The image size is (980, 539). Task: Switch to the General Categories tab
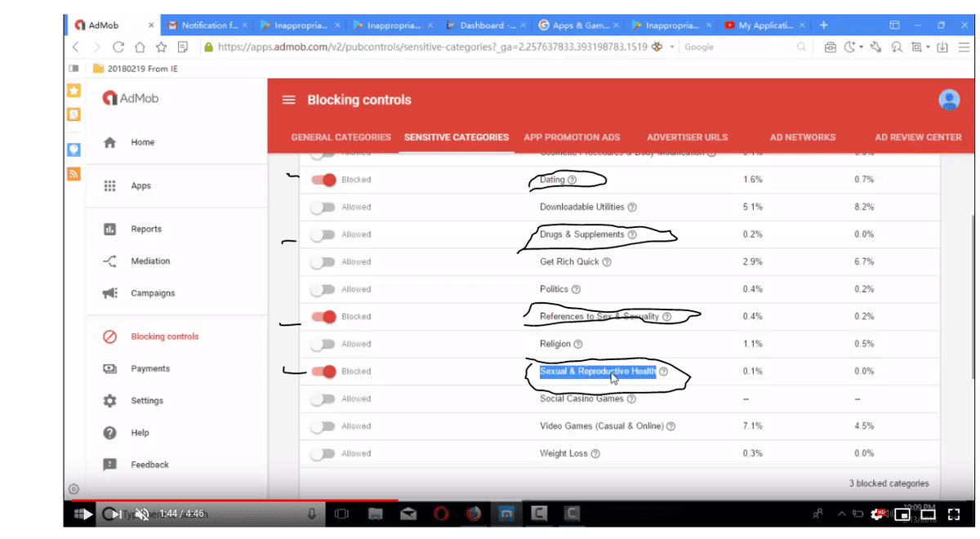(x=341, y=137)
